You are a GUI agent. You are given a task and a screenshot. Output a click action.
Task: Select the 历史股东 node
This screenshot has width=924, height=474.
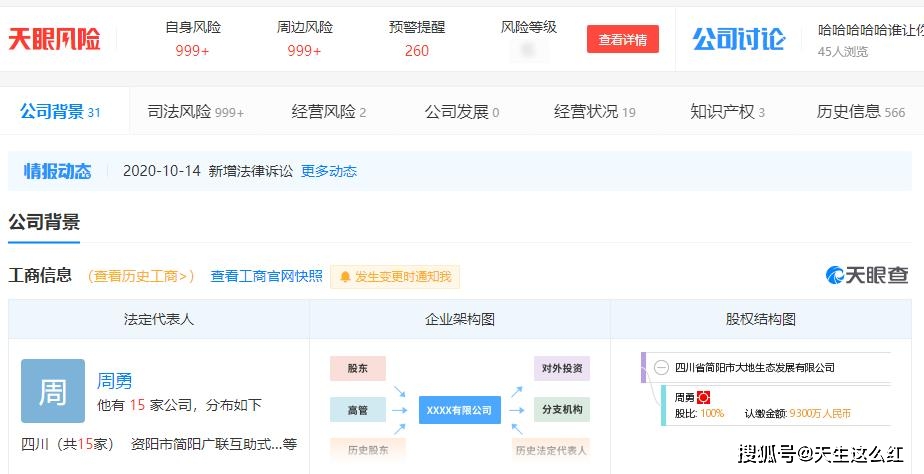click(368, 450)
